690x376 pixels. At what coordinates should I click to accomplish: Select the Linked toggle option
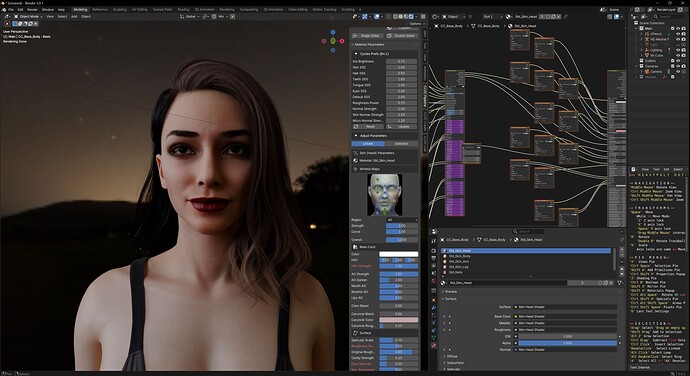pos(368,144)
